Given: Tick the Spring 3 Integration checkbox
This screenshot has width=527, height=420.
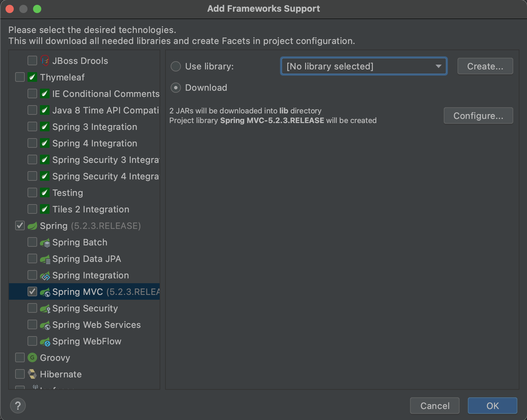Looking at the screenshot, I should (32, 127).
